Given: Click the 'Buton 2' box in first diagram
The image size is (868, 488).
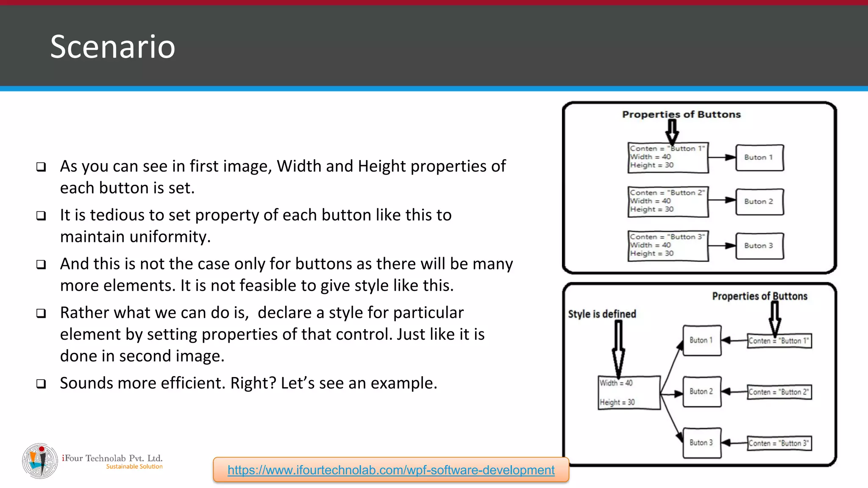Looking at the screenshot, I should (759, 202).
